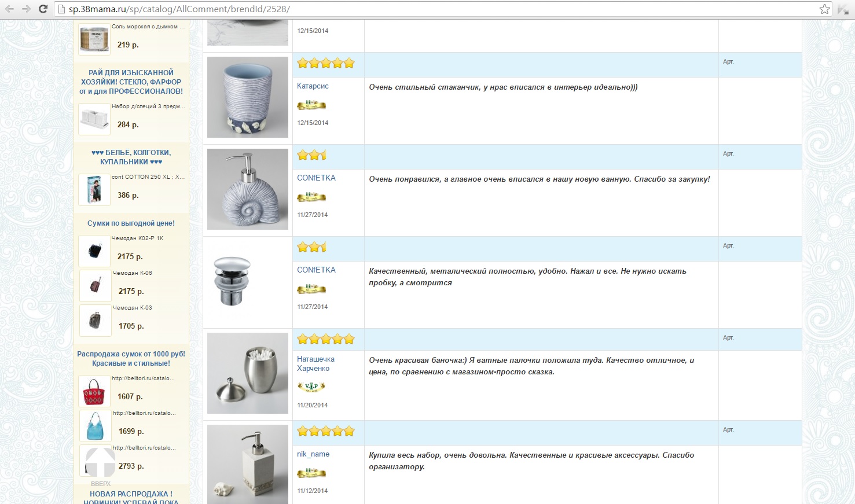Image resolution: width=855 pixels, height=504 pixels.
Task: Click the five-star rating above Наташечка Харченко
Action: (x=326, y=339)
